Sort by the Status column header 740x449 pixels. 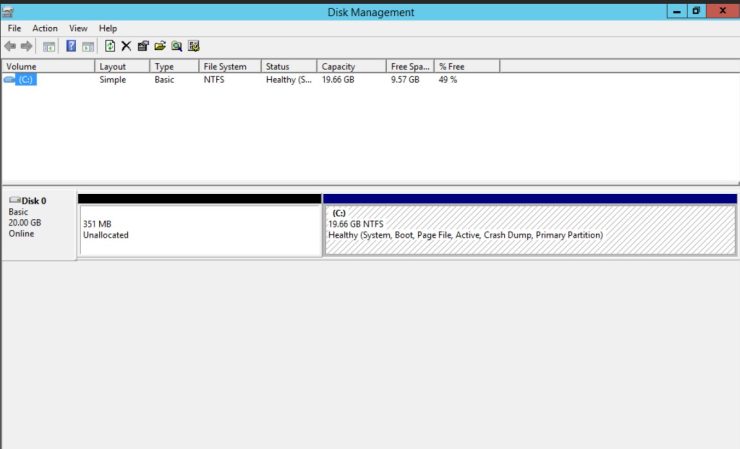point(289,67)
